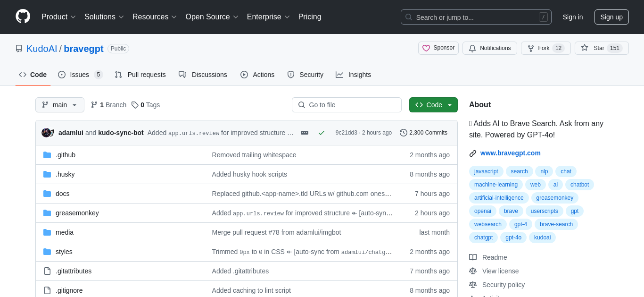Click the media folder icon
The image size is (644, 297).
coord(47,232)
